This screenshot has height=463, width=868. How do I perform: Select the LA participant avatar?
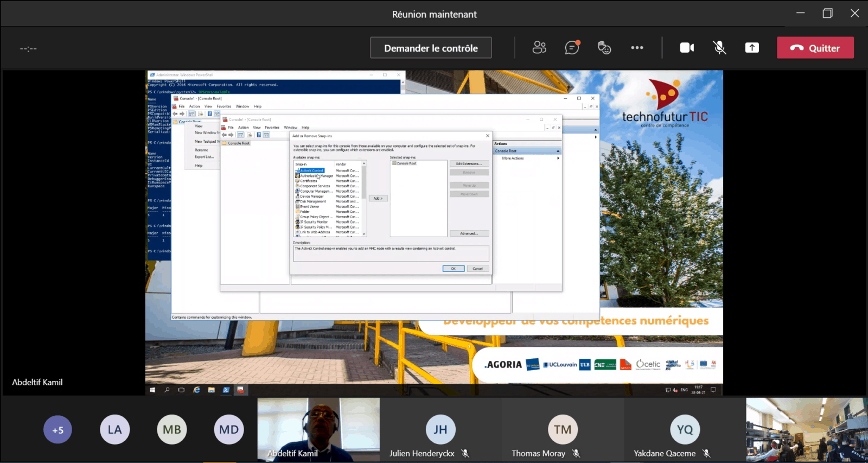[114, 430]
